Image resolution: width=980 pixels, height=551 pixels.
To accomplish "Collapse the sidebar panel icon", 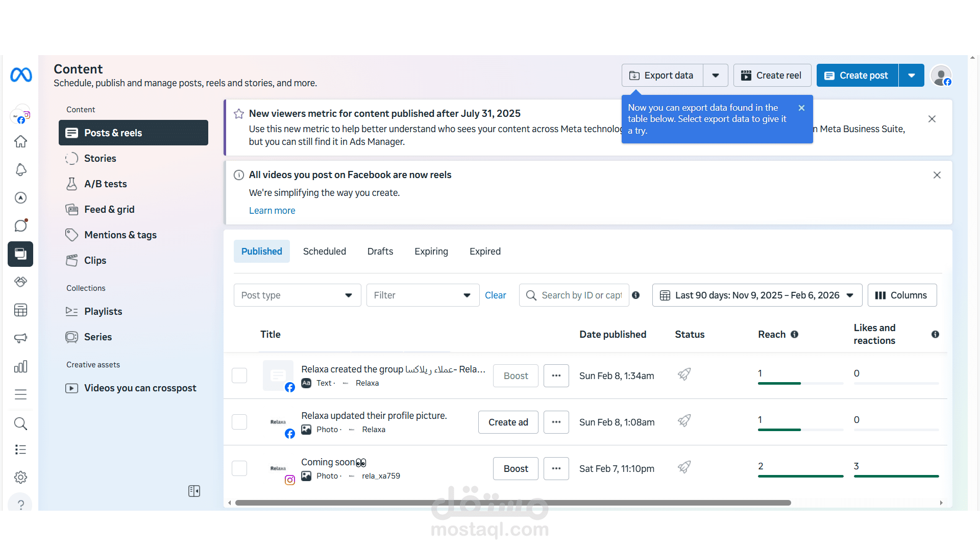I will (194, 491).
